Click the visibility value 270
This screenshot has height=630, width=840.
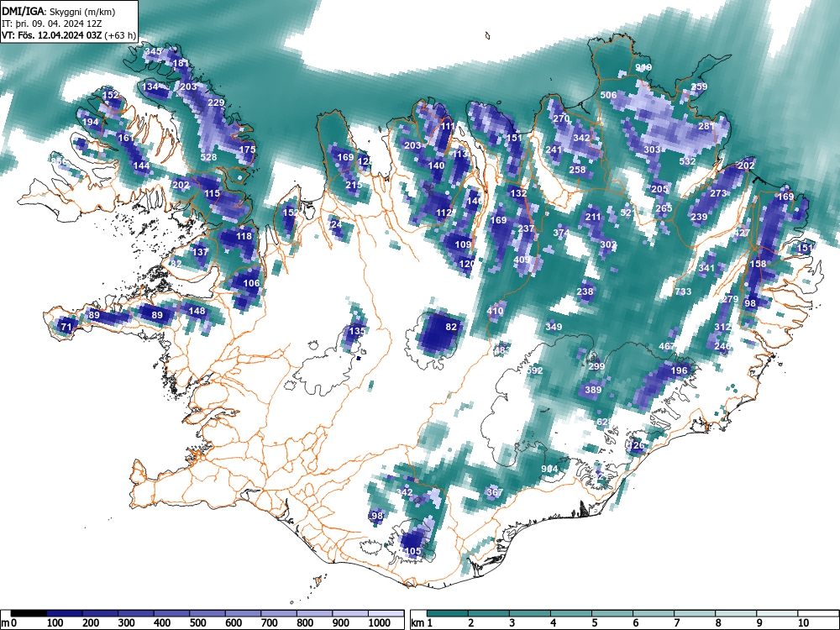tap(561, 118)
